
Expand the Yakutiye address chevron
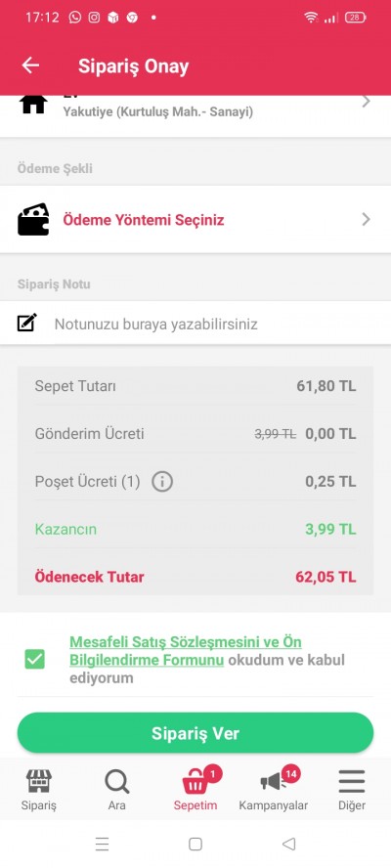click(x=366, y=102)
